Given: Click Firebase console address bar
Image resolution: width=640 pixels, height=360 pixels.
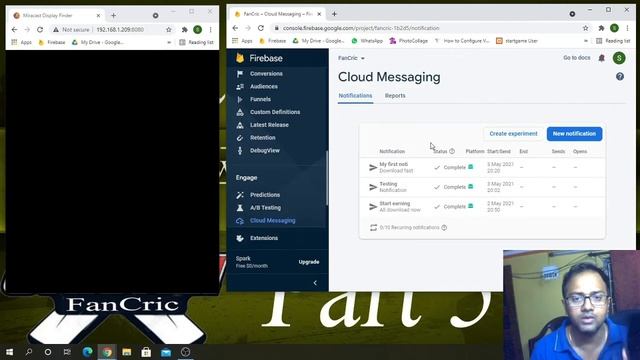Looking at the screenshot, I should point(424,28).
